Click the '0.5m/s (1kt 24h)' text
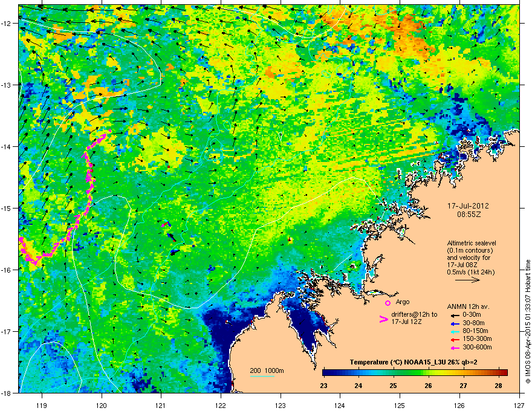The image size is (532, 411). [x=470, y=272]
